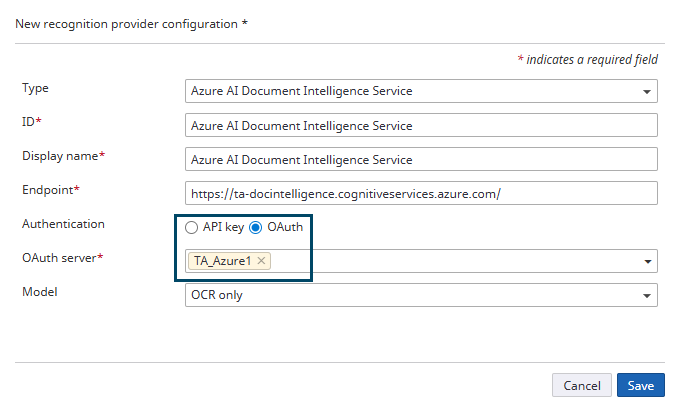Select the OAuth authentication radio button
680x412 pixels.
pyautogui.click(x=255, y=228)
